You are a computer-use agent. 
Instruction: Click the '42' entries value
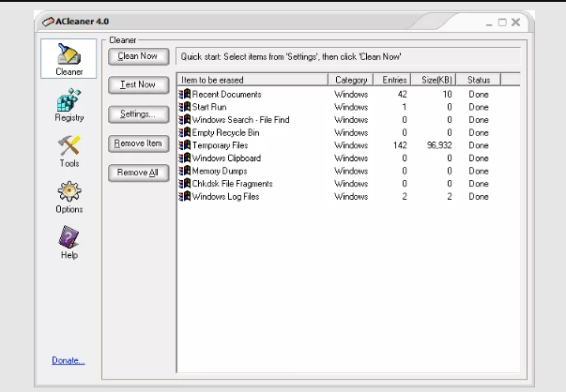point(402,95)
